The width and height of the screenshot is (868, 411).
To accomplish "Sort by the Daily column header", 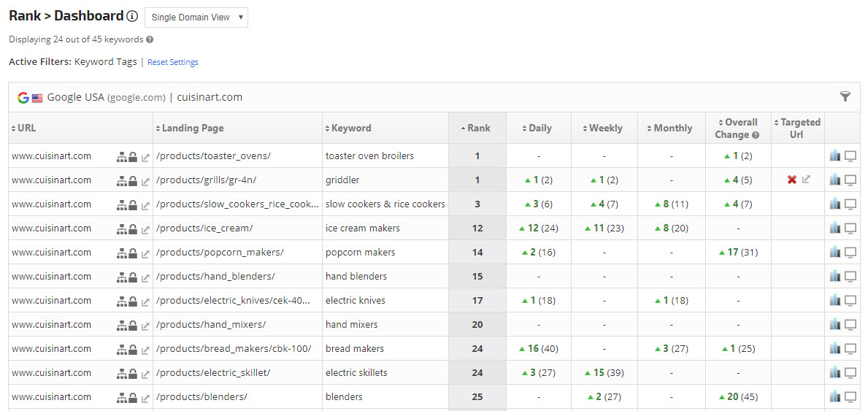I will (x=537, y=128).
